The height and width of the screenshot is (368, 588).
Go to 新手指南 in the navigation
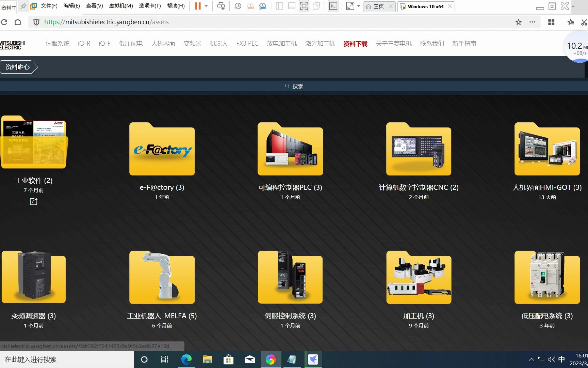pos(464,44)
